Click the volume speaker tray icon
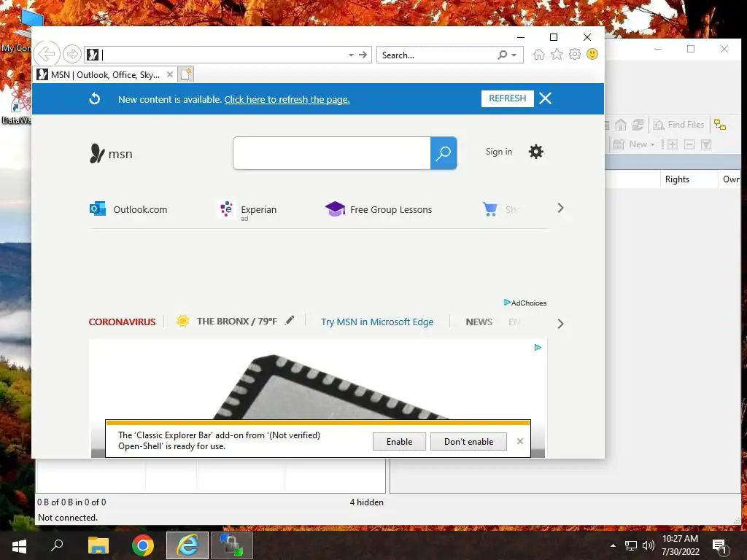 point(648,545)
